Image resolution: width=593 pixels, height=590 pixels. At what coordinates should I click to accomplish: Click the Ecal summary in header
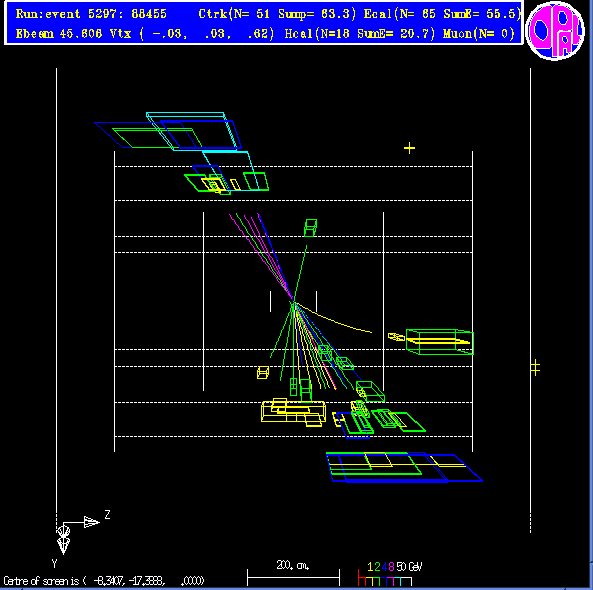click(442, 14)
